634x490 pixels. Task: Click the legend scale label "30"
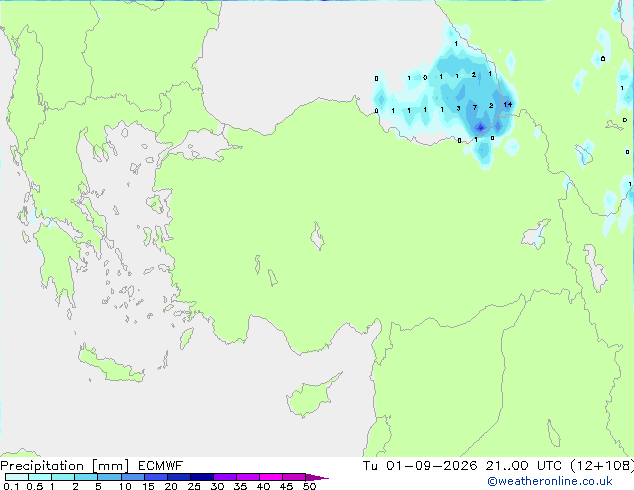coord(217,486)
